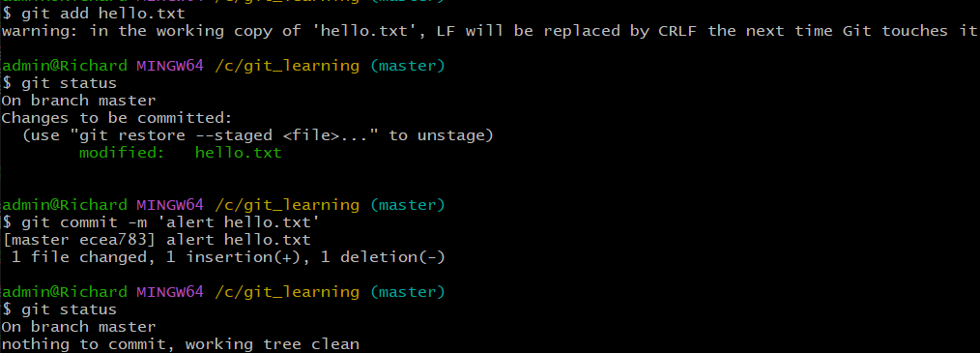Click the green 'hello.txt' staged filename
Screen dimensions: 980x353
[x=238, y=153]
